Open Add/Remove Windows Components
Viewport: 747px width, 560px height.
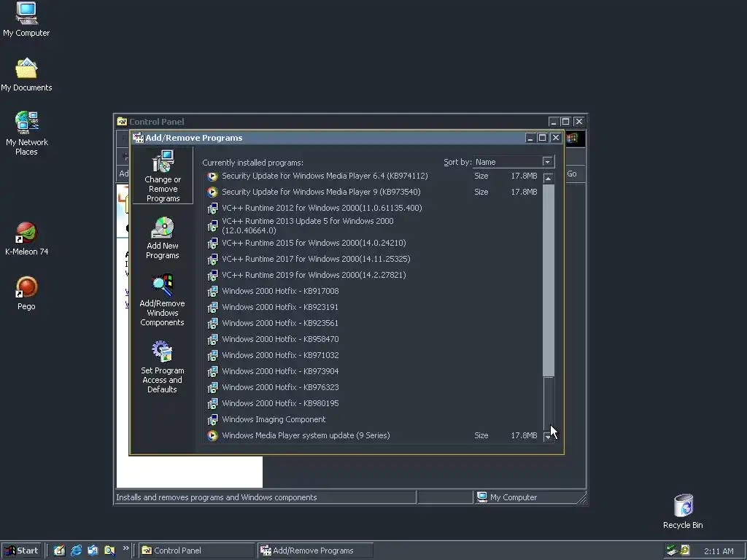point(163,300)
